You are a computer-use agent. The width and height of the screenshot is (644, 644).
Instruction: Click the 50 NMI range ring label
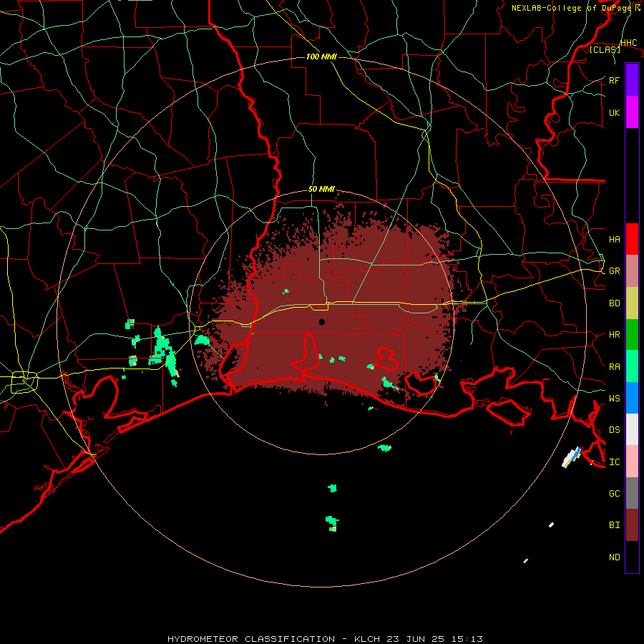[x=321, y=190]
